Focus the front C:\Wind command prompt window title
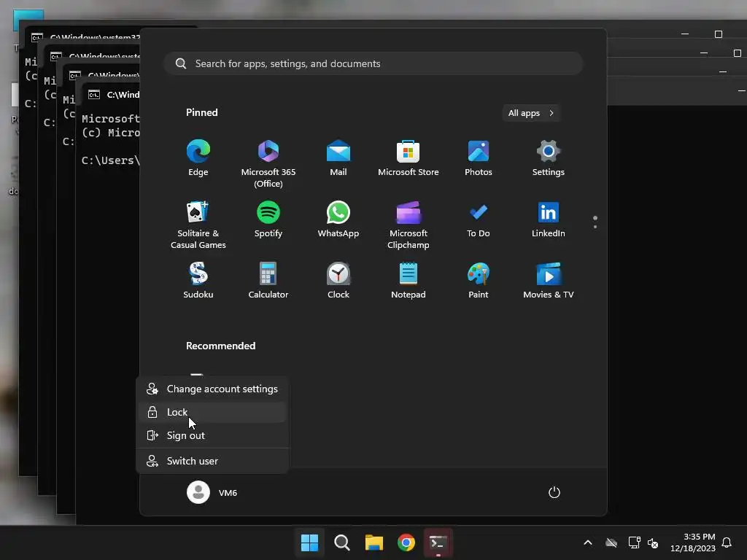 (123, 94)
